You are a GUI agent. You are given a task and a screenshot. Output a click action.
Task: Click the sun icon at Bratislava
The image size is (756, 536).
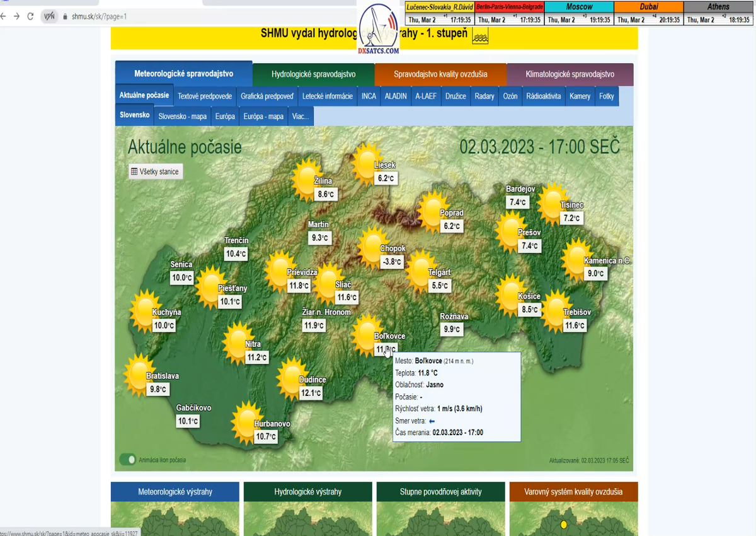pyautogui.click(x=137, y=371)
